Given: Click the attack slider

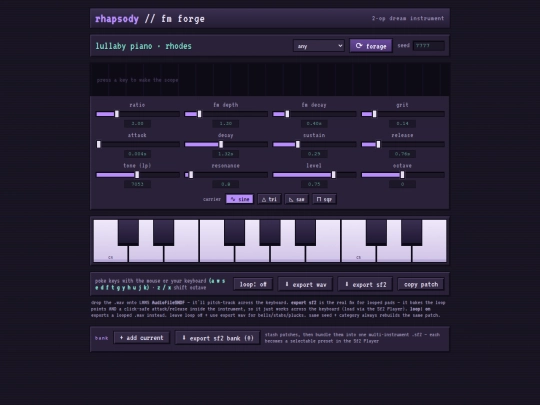Looking at the screenshot, I should [137, 144].
